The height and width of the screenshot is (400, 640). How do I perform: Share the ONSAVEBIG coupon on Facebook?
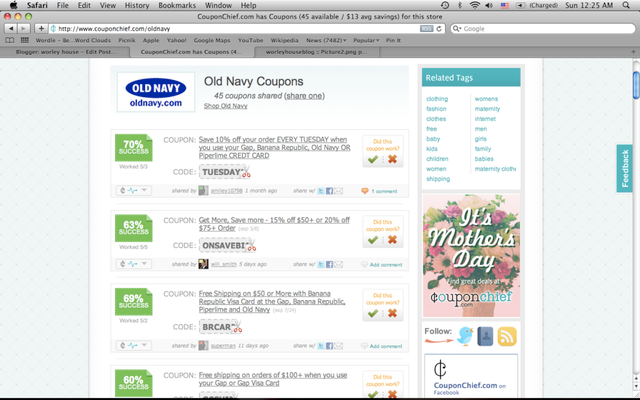point(329,264)
